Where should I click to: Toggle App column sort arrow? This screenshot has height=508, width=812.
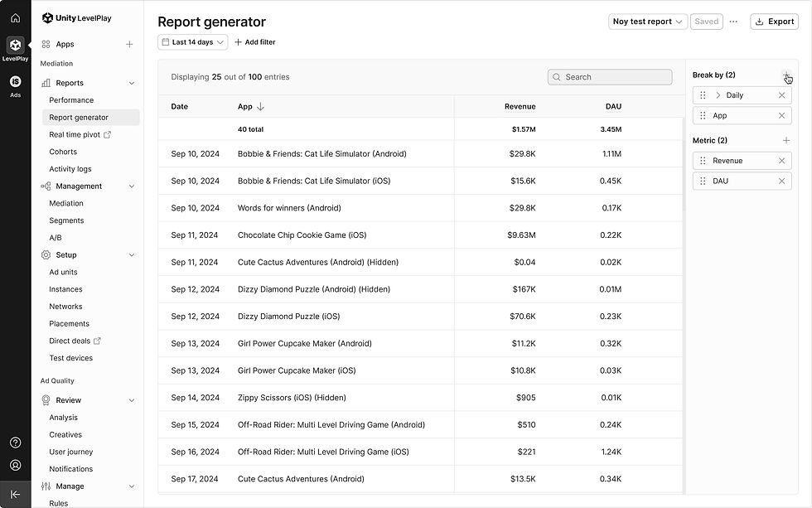pos(260,107)
